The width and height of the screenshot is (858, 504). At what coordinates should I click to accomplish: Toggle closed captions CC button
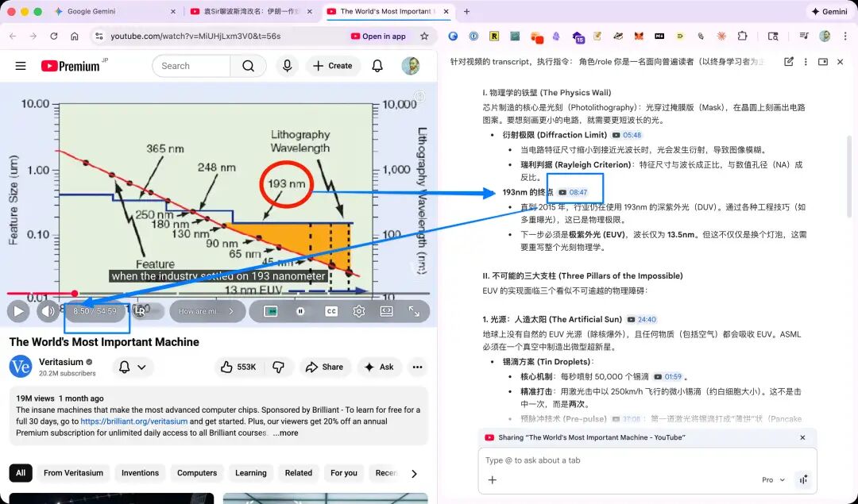click(x=331, y=311)
